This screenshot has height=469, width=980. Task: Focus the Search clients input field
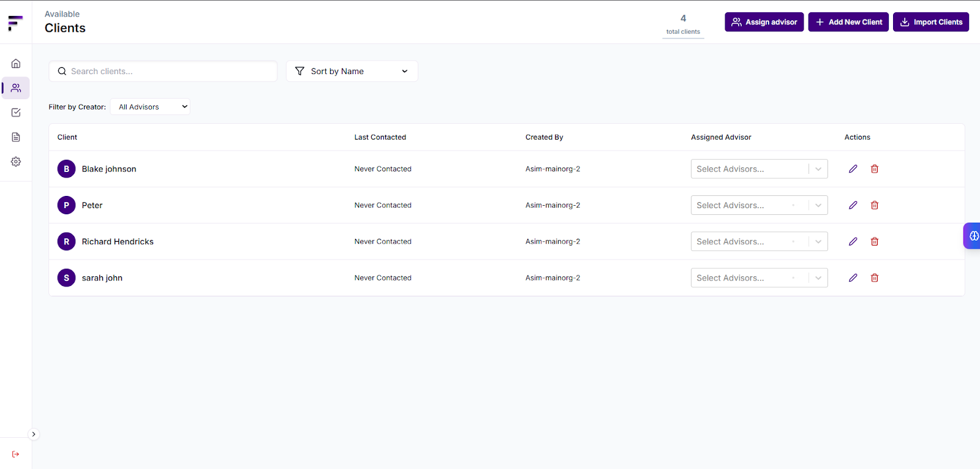tap(163, 71)
